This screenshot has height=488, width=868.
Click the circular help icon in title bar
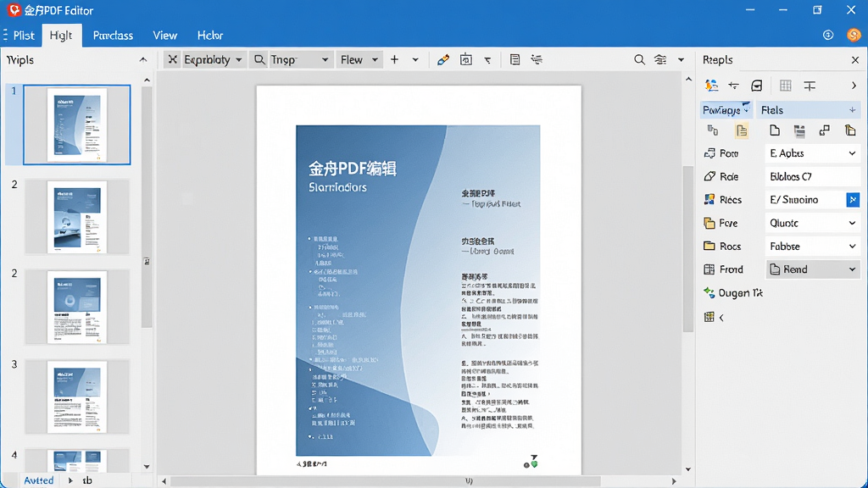pos(828,35)
